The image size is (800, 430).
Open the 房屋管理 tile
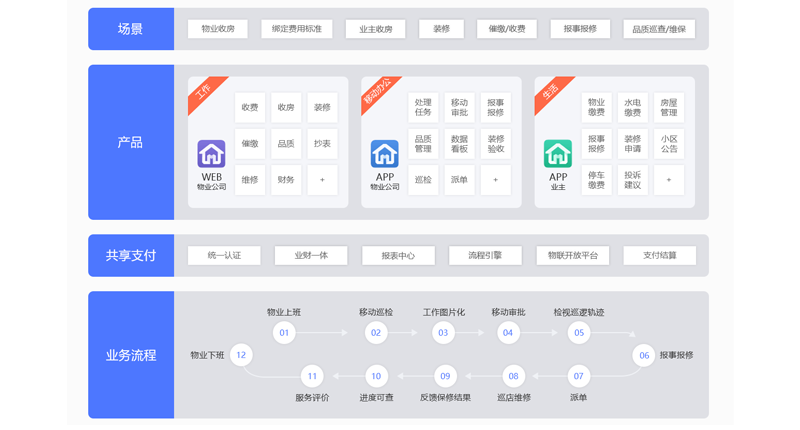668,107
